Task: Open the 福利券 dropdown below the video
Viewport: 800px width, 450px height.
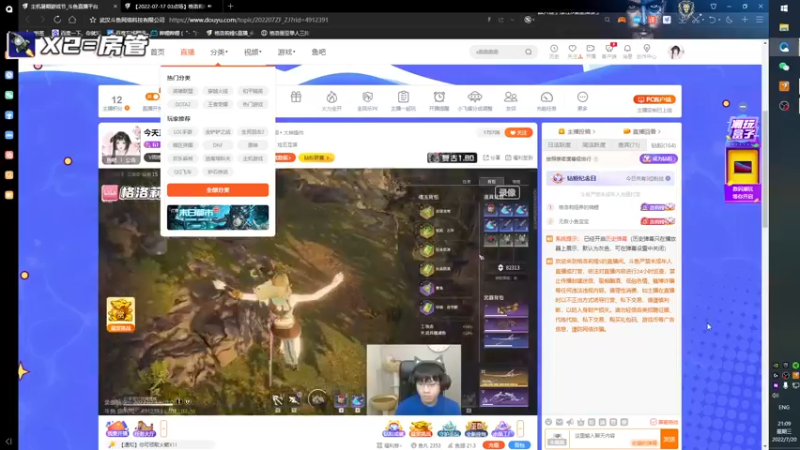Action: [x=389, y=445]
